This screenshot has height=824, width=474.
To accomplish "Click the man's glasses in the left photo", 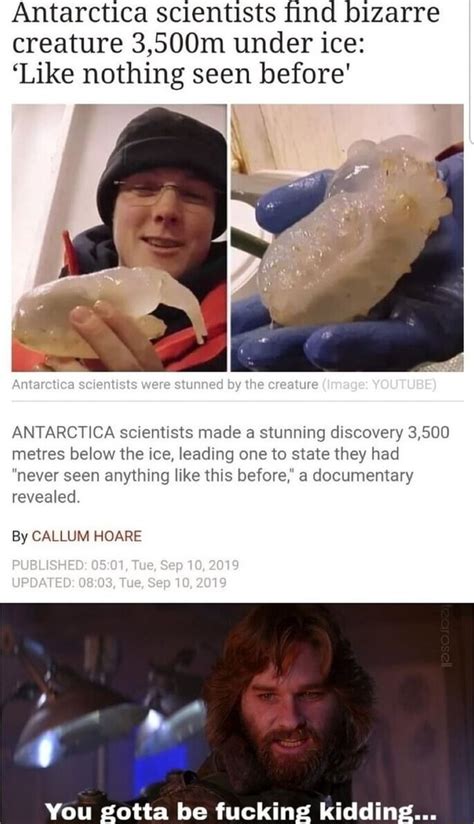I will point(164,192).
